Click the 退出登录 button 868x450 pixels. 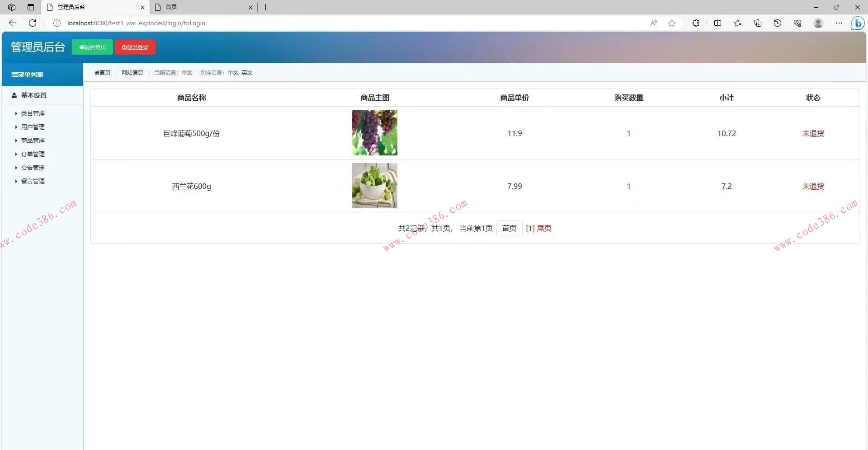pos(135,47)
